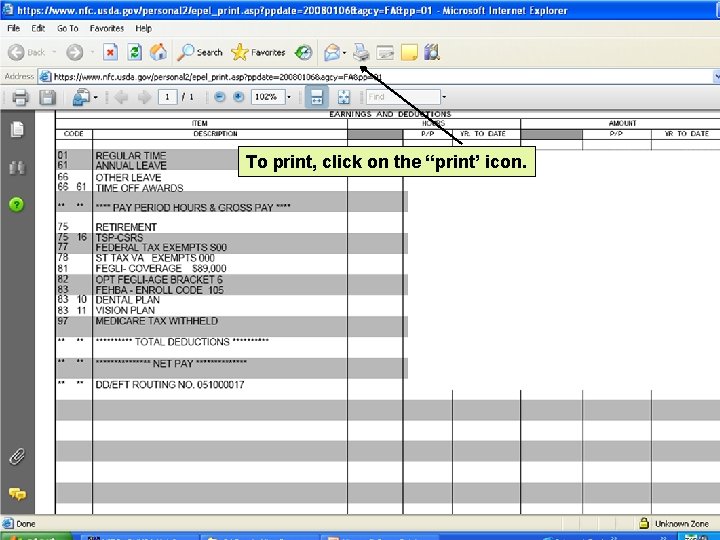Open the History icon in IE toolbar
Screen dimensions: 720x540
(x=304, y=52)
